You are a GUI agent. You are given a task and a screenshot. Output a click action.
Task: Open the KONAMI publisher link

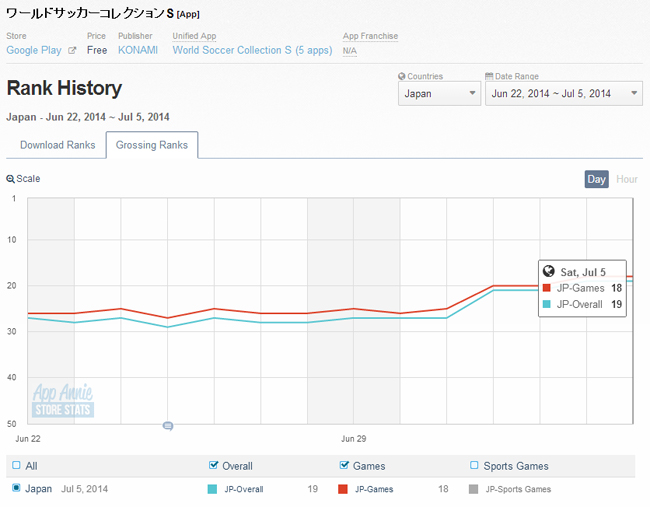click(x=137, y=51)
